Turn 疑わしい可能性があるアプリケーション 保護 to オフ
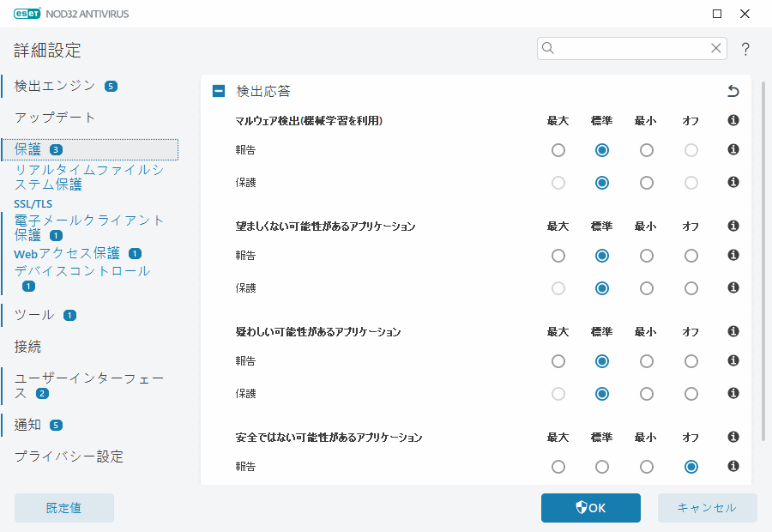This screenshot has width=772, height=532. (x=691, y=394)
